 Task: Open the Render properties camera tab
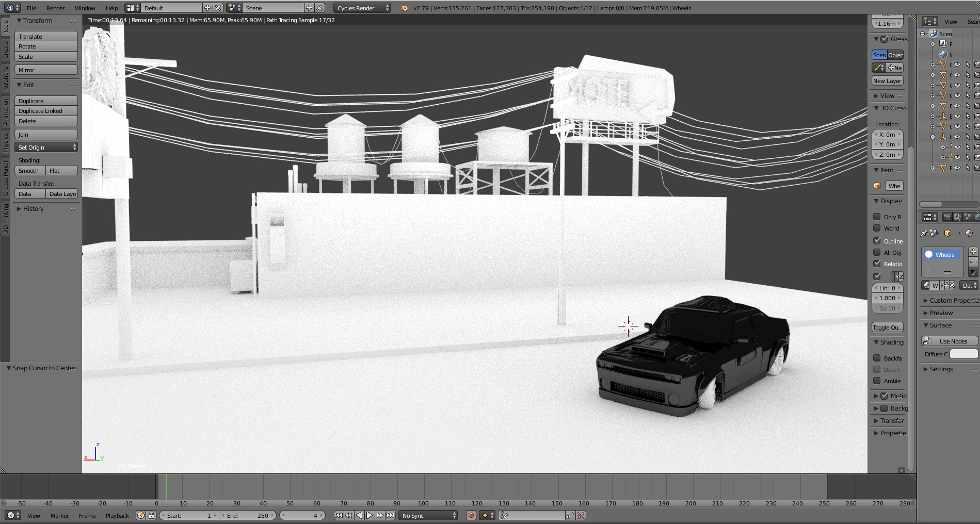click(x=947, y=217)
